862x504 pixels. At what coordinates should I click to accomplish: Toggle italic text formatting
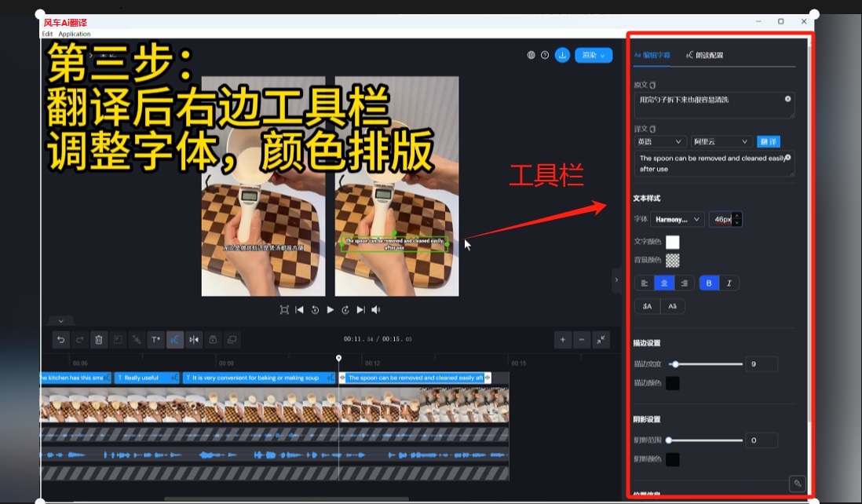[x=729, y=283]
